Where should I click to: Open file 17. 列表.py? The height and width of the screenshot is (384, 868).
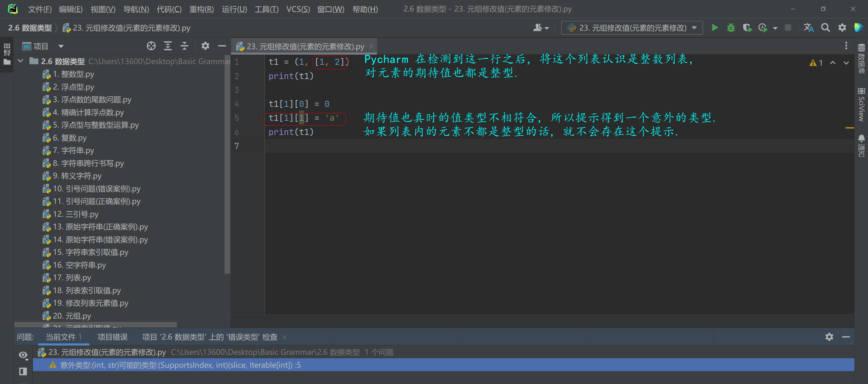coord(66,278)
